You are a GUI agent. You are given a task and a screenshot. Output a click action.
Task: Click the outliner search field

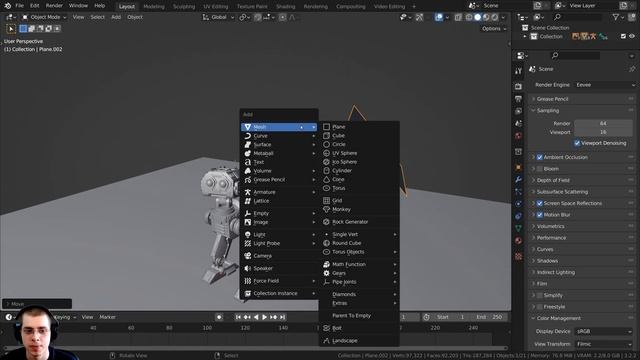pyautogui.click(x=579, y=17)
